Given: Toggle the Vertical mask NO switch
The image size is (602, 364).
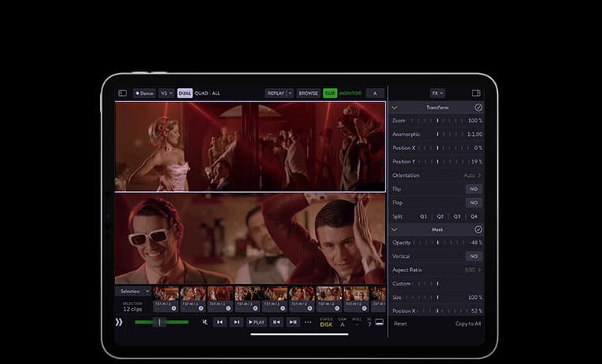Looking at the screenshot, I should click(474, 256).
